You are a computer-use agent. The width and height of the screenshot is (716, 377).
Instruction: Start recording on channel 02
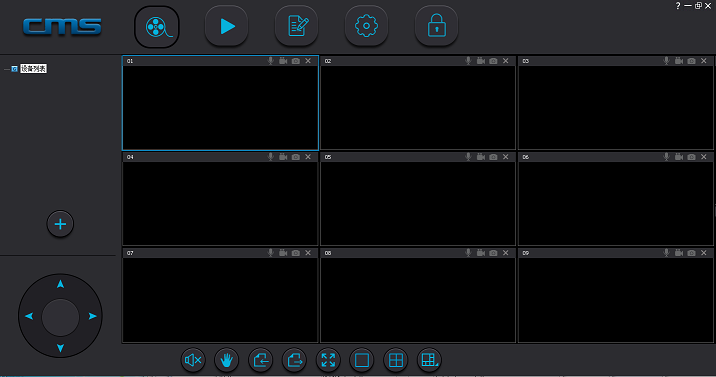point(481,61)
